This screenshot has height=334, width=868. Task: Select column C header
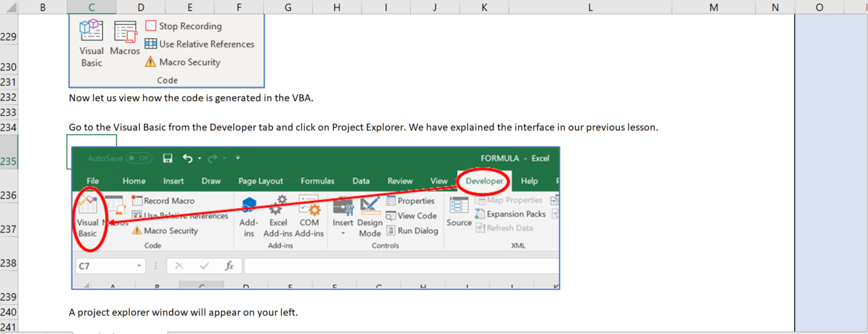[92, 7]
